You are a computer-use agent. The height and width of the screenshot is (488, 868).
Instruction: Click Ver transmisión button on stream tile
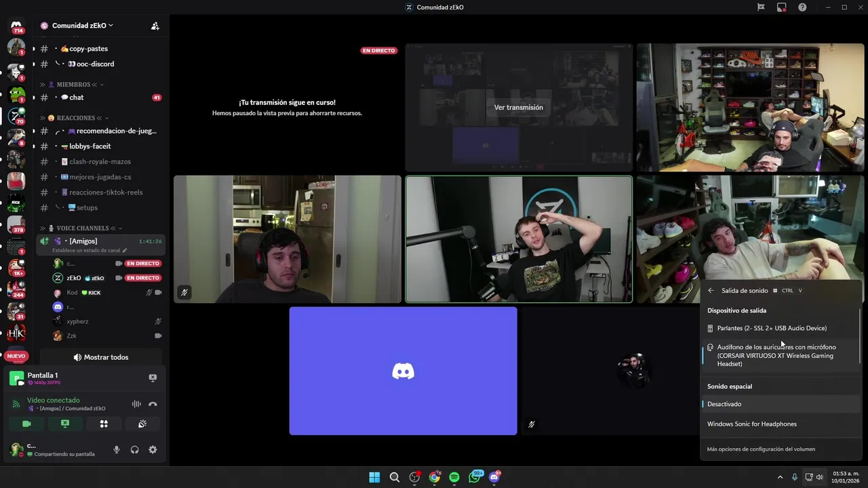519,108
